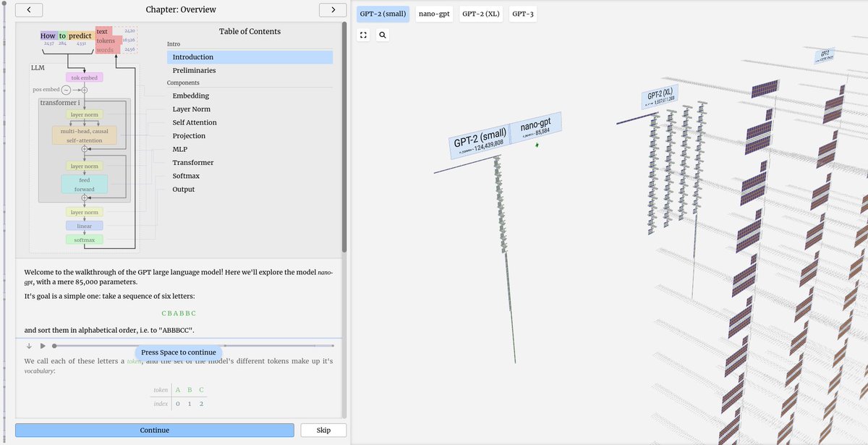Click 'multi-head, causal self-attention' diagram block
The width and height of the screenshot is (868, 445).
84,135
